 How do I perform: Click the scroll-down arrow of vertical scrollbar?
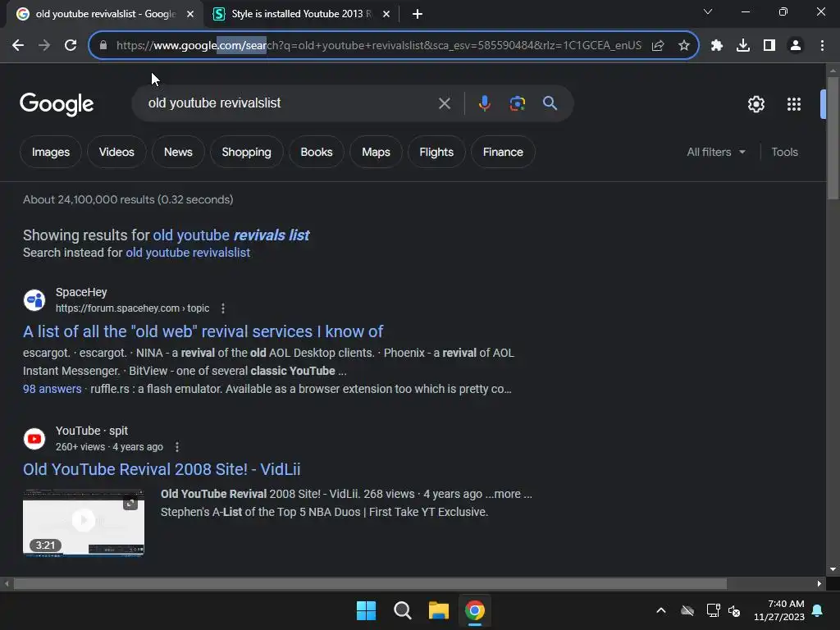833,569
